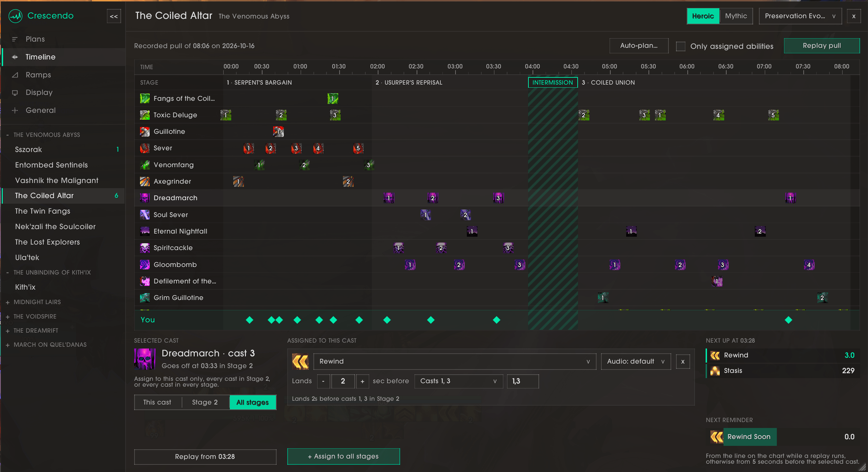The height and width of the screenshot is (472, 868).
Task: Click the Gloombomb ability row icon
Action: click(145, 265)
